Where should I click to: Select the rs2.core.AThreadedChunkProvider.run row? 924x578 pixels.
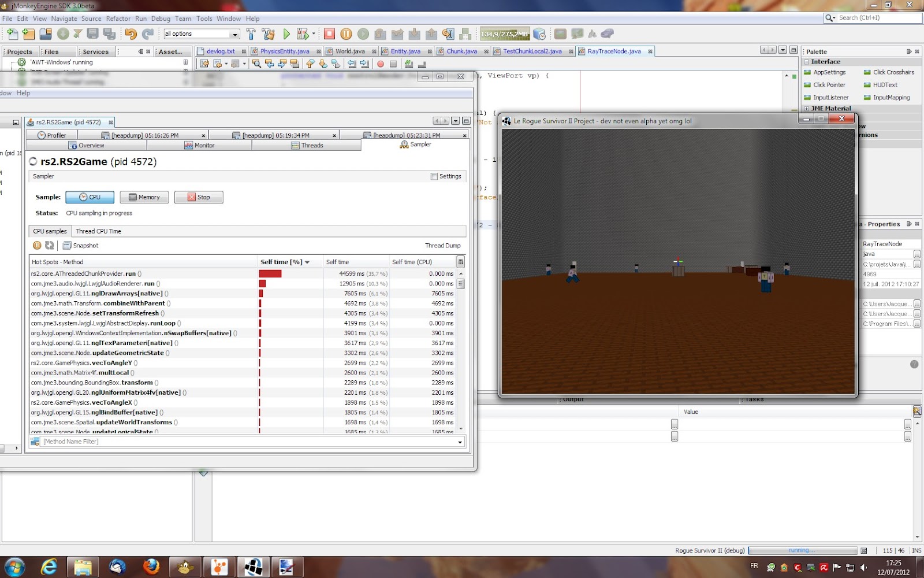click(x=243, y=274)
